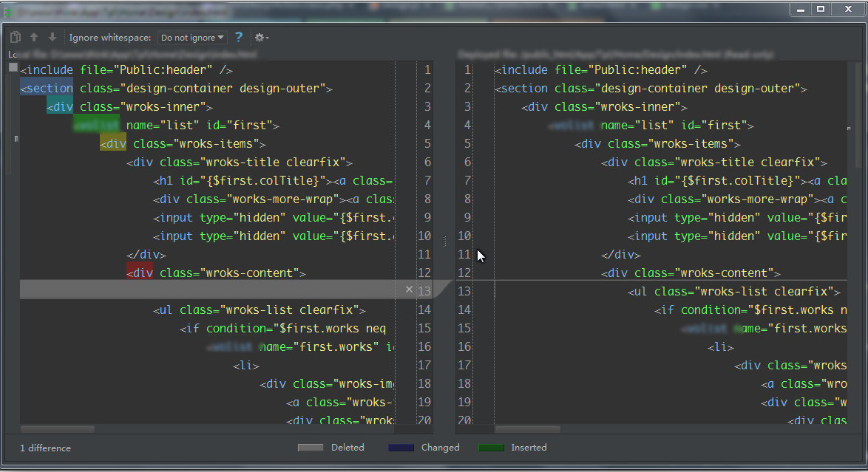This screenshot has width=868, height=472.
Task: Click the "1 difference" status label
Action: click(44, 448)
